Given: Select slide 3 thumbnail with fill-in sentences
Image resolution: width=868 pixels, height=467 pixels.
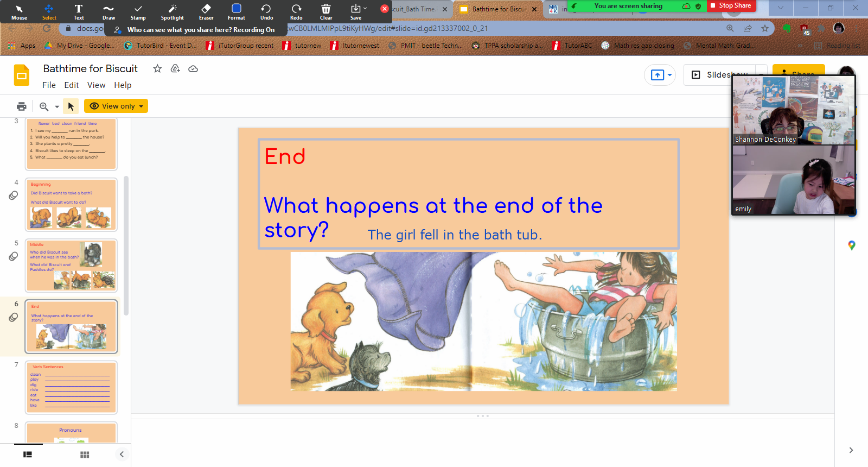Looking at the screenshot, I should point(71,144).
